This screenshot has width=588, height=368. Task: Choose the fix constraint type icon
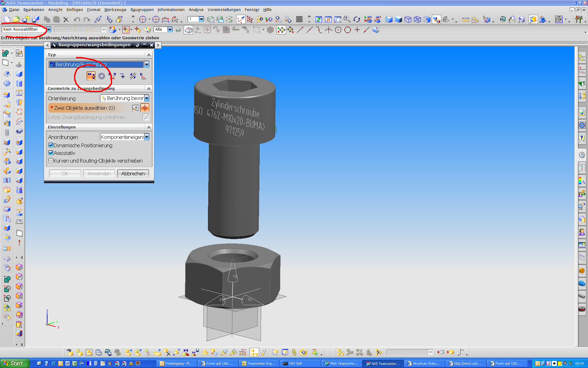(x=122, y=76)
